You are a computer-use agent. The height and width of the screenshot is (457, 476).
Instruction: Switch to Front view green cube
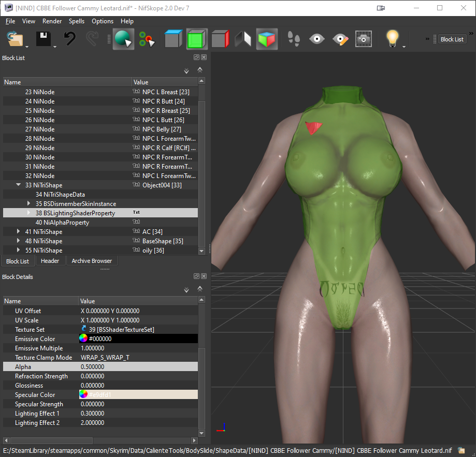[197, 39]
